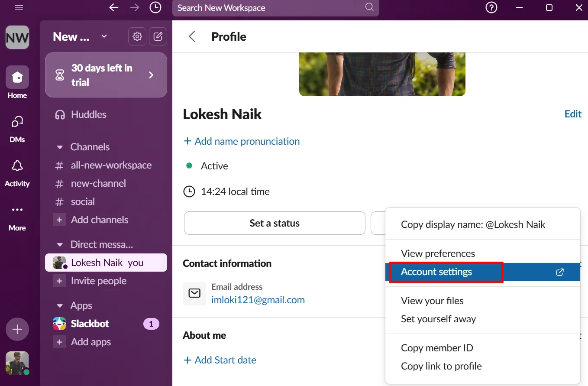The image size is (588, 386).
Task: Open the DMs sidebar icon
Action: (17, 122)
